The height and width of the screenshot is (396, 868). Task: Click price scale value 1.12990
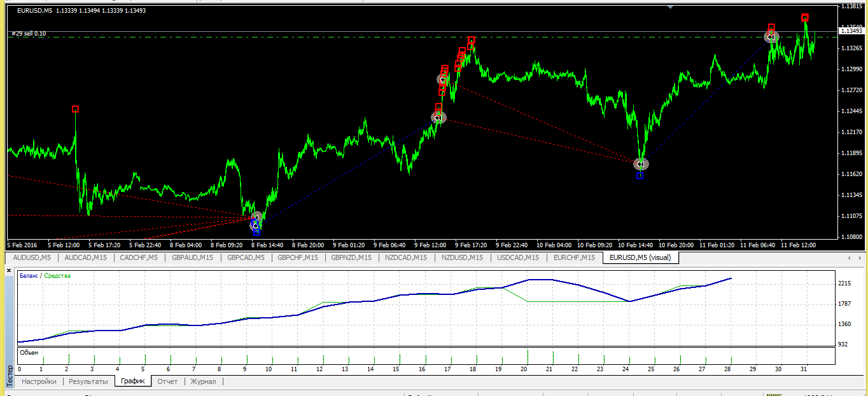(x=851, y=69)
